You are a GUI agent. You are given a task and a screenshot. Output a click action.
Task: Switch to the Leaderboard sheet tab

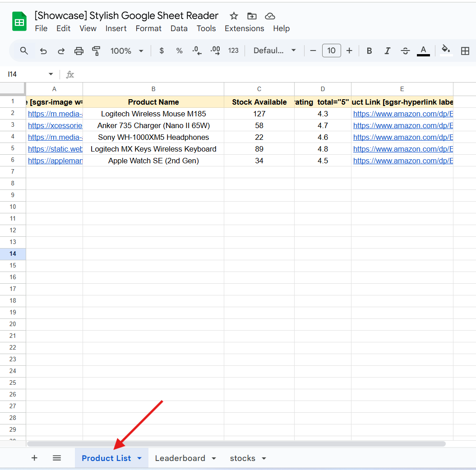click(x=180, y=458)
